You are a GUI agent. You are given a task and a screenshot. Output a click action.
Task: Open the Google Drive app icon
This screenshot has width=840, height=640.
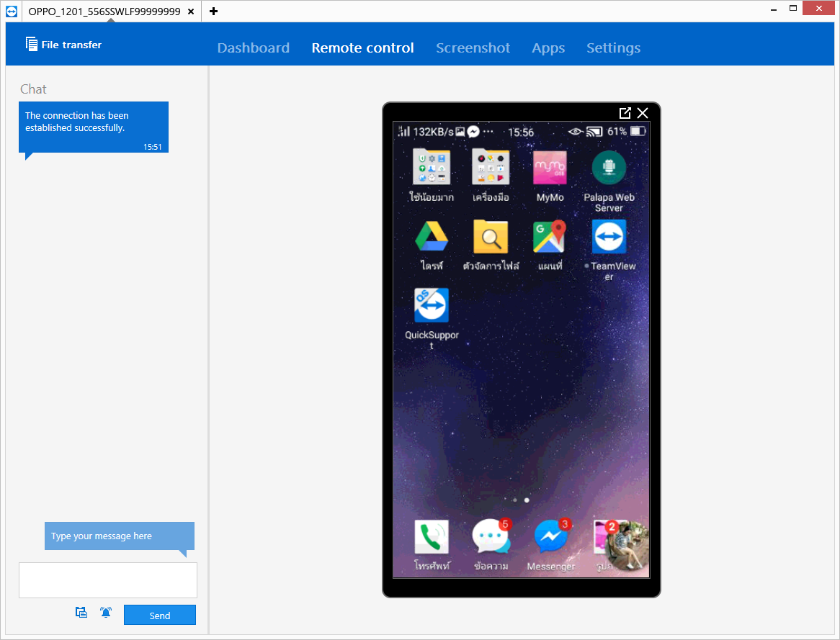432,238
